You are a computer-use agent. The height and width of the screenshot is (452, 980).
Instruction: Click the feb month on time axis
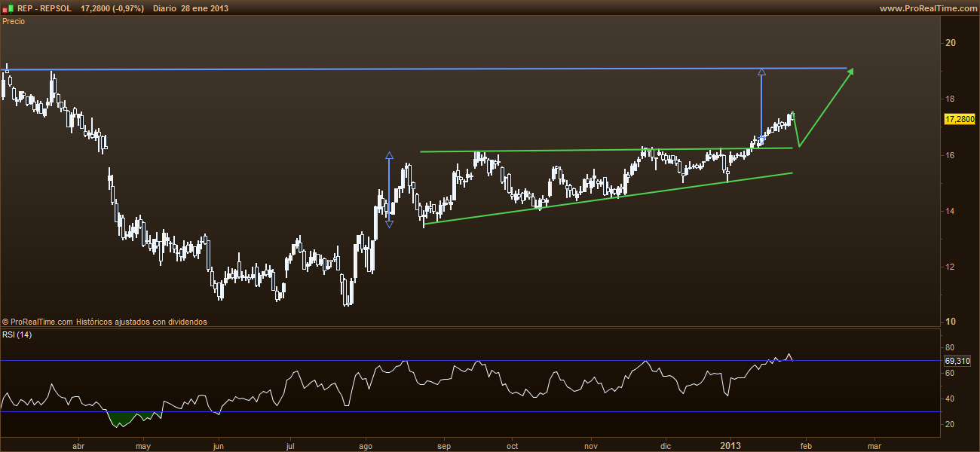coord(805,446)
